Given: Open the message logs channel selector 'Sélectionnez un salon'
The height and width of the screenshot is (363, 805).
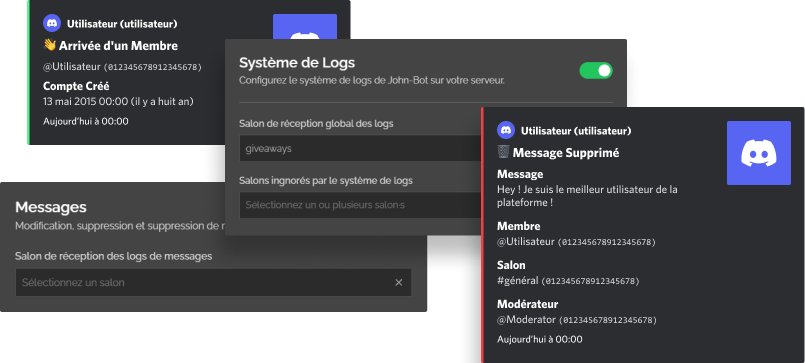Looking at the screenshot, I should click(213, 282).
